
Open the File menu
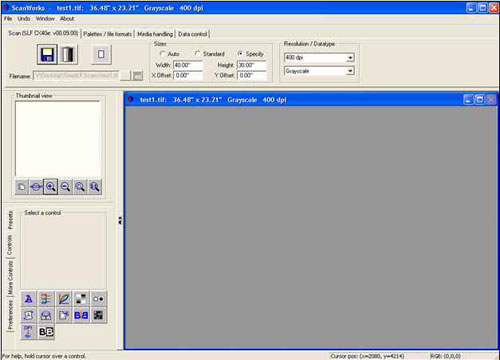pyautogui.click(x=8, y=19)
